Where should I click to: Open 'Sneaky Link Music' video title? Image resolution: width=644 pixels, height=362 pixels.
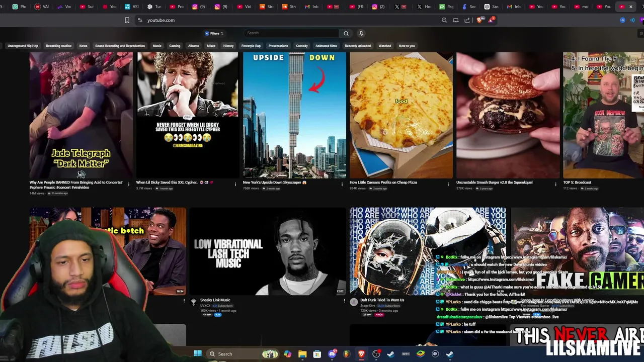coord(215,300)
